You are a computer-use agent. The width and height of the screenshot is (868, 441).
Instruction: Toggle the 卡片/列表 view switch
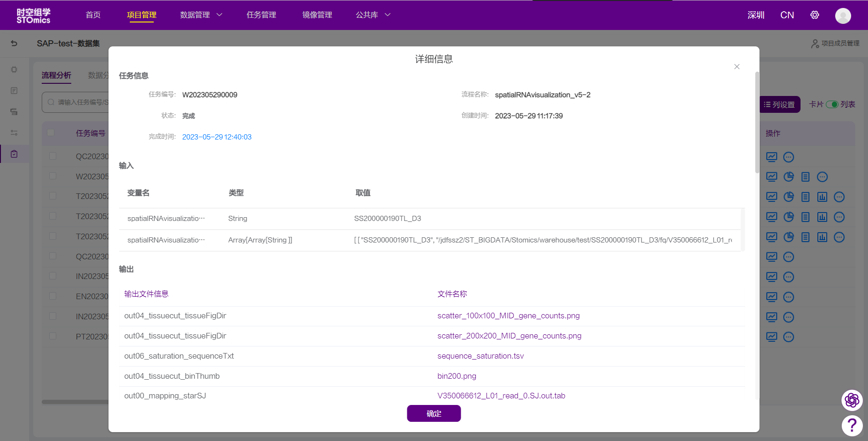pyautogui.click(x=832, y=104)
